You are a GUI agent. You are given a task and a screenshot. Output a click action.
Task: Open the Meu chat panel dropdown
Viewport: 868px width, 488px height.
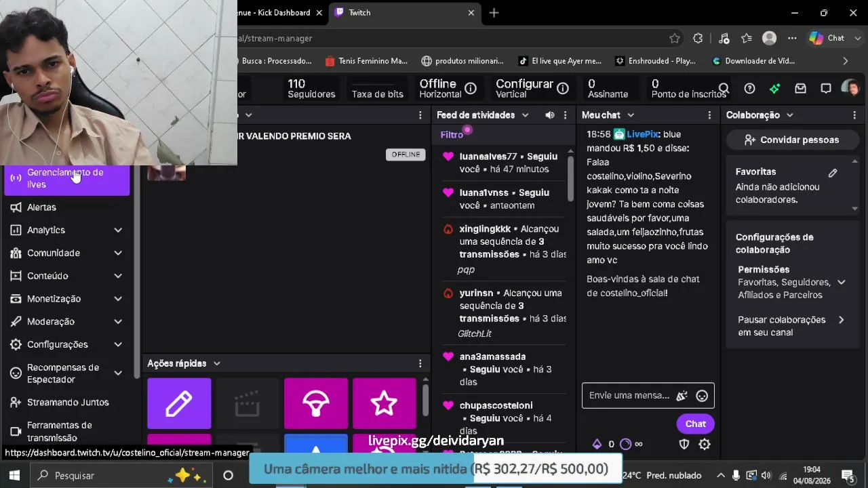[x=631, y=115]
